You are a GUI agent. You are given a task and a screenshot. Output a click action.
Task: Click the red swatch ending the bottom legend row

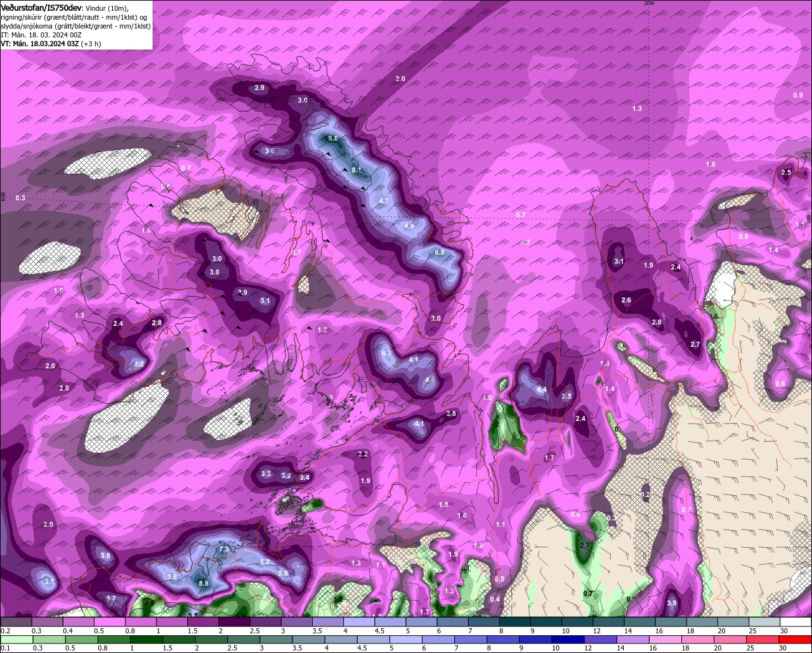point(796,639)
